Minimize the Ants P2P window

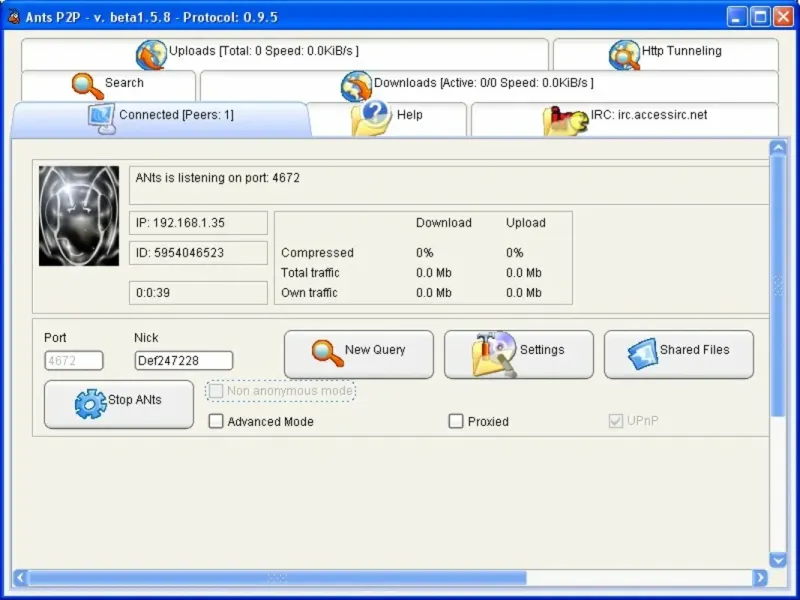pyautogui.click(x=736, y=17)
